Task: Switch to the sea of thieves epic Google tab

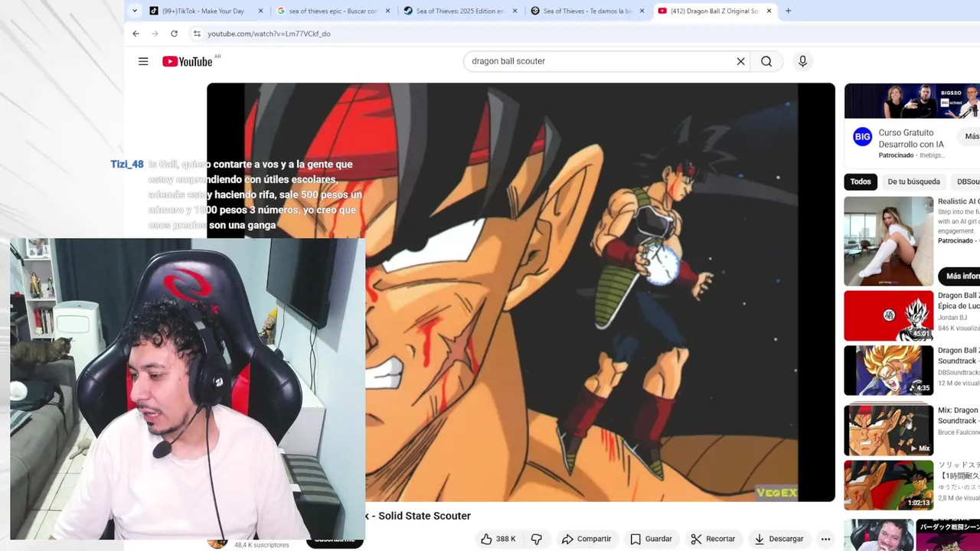Action: tap(334, 11)
